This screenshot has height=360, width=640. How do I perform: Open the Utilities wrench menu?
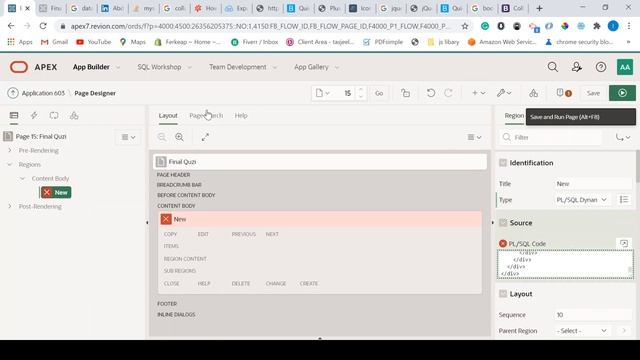click(504, 93)
